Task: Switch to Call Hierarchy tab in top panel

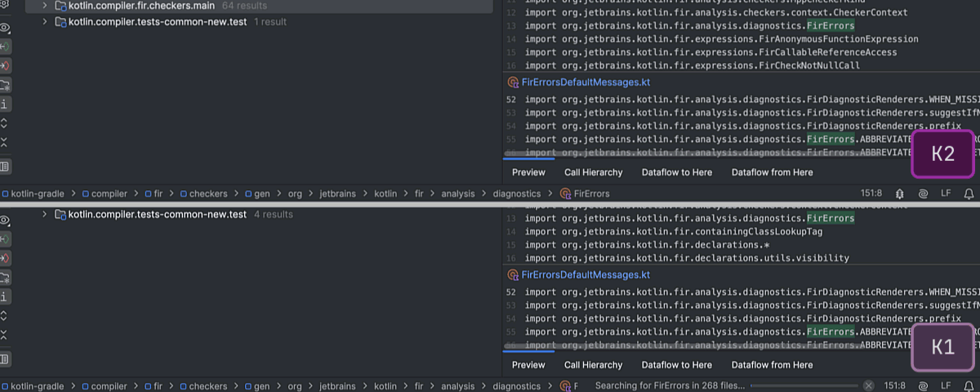Action: coord(593,172)
